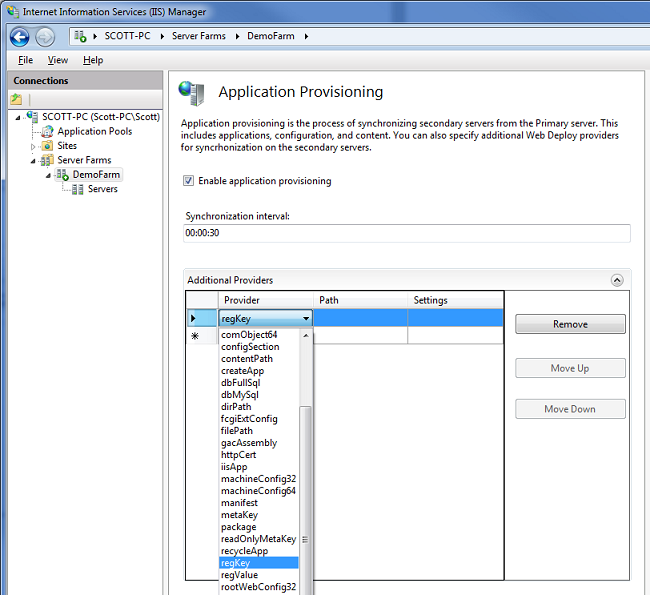Click the SCOTT-PC server node icon
This screenshot has height=595, width=650.
[x=32, y=116]
